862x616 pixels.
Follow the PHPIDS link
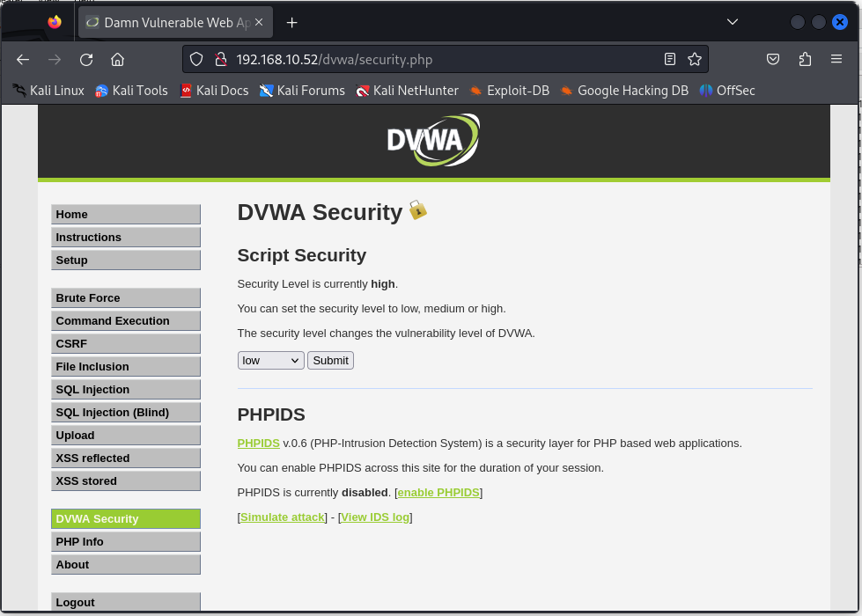(258, 444)
